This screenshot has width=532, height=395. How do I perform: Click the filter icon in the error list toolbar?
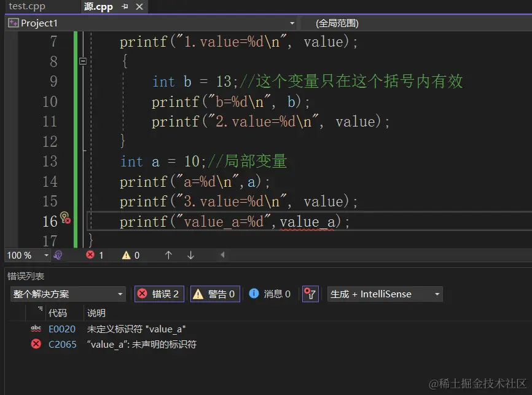311,294
